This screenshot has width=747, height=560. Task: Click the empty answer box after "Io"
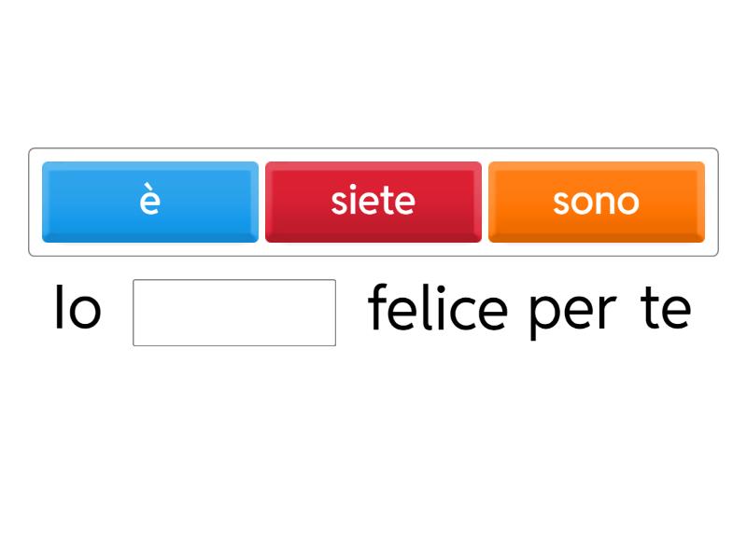coord(234,313)
